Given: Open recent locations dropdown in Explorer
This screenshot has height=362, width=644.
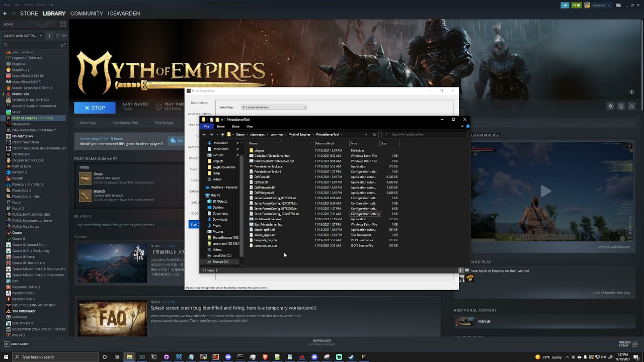Looking at the screenshot, I should click(x=217, y=134).
